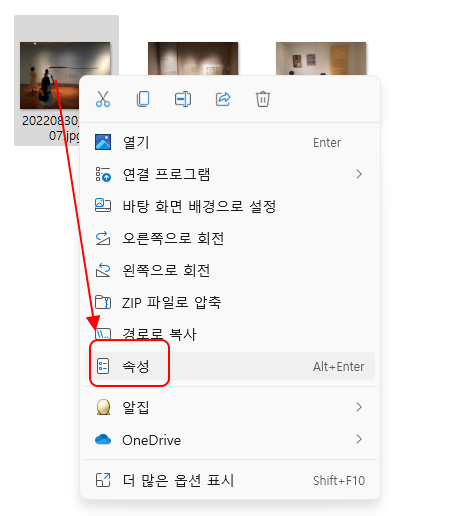Screen dimensions: 456x516
Task: Click the Share icon
Action: [223, 99]
